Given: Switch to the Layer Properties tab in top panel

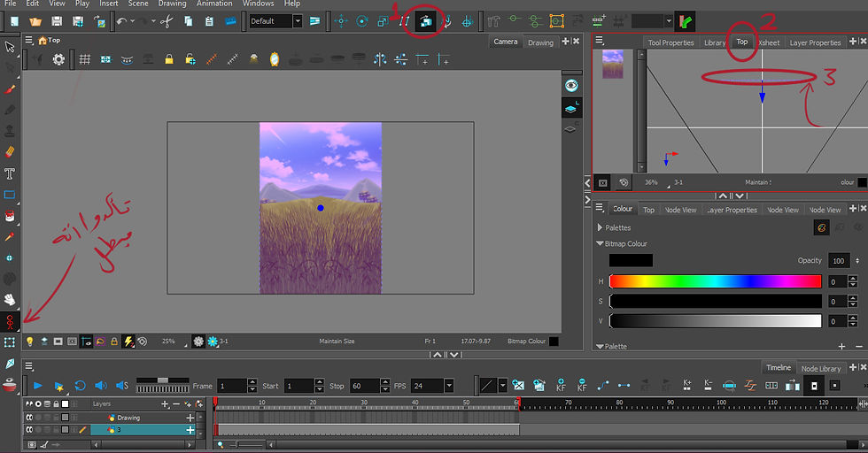Looking at the screenshot, I should (x=815, y=42).
